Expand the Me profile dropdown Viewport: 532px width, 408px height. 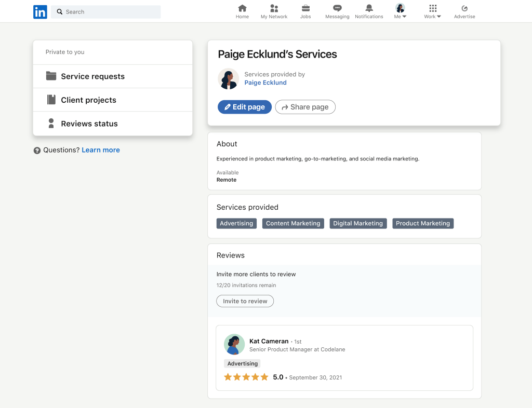coord(400,11)
